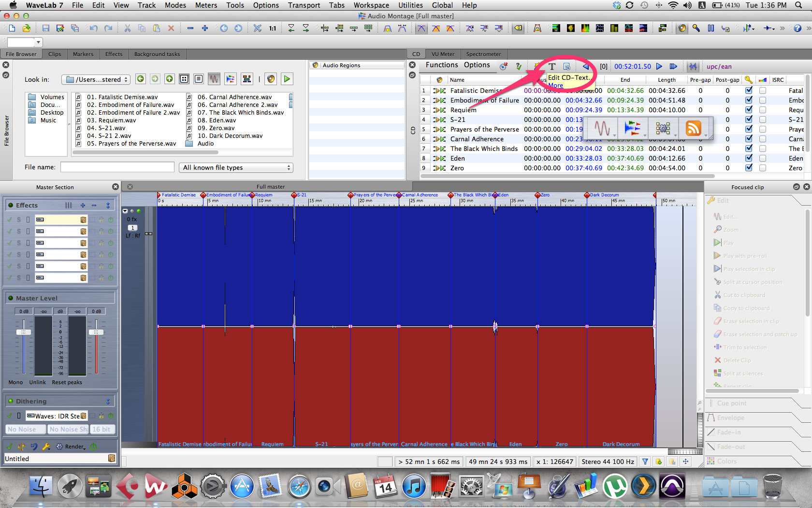Open the Options menu in CD panel
This screenshot has height=508, width=812.
(477, 65)
